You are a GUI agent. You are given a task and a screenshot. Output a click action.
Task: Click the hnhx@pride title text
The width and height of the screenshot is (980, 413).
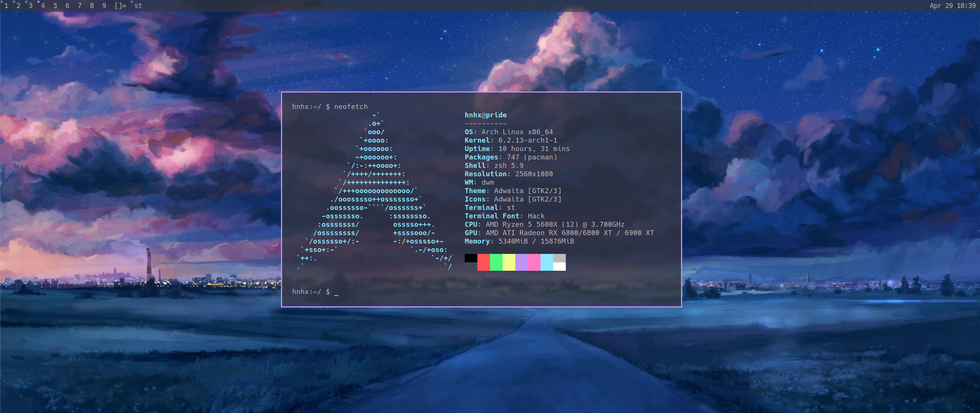point(485,115)
